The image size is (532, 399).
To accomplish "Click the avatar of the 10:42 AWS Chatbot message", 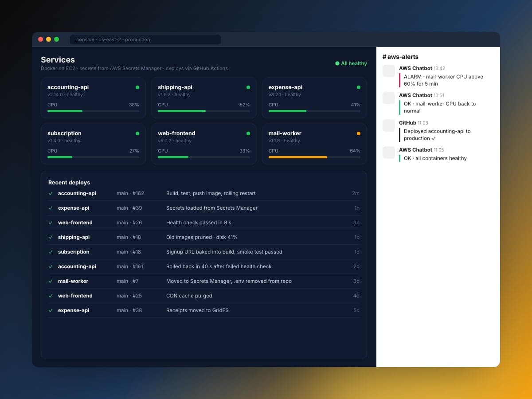I will click(389, 71).
